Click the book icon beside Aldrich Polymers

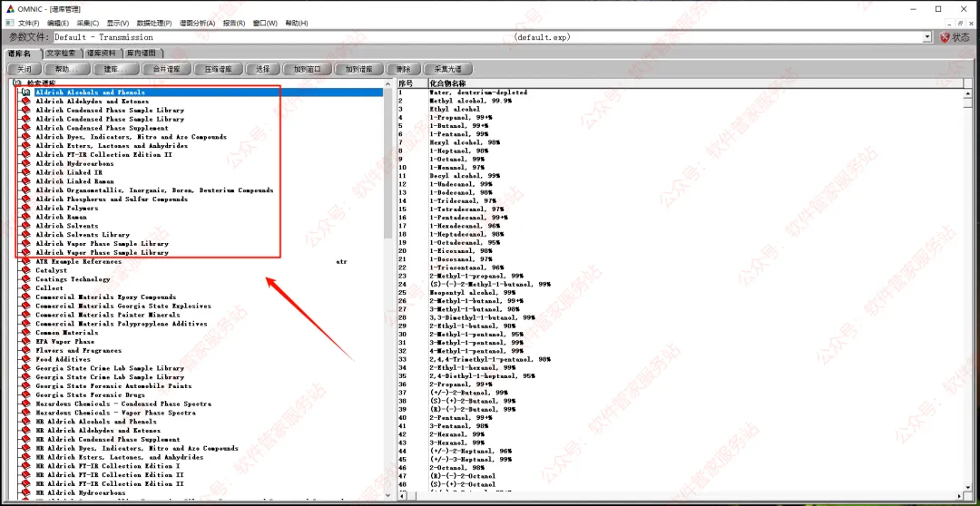coord(25,208)
